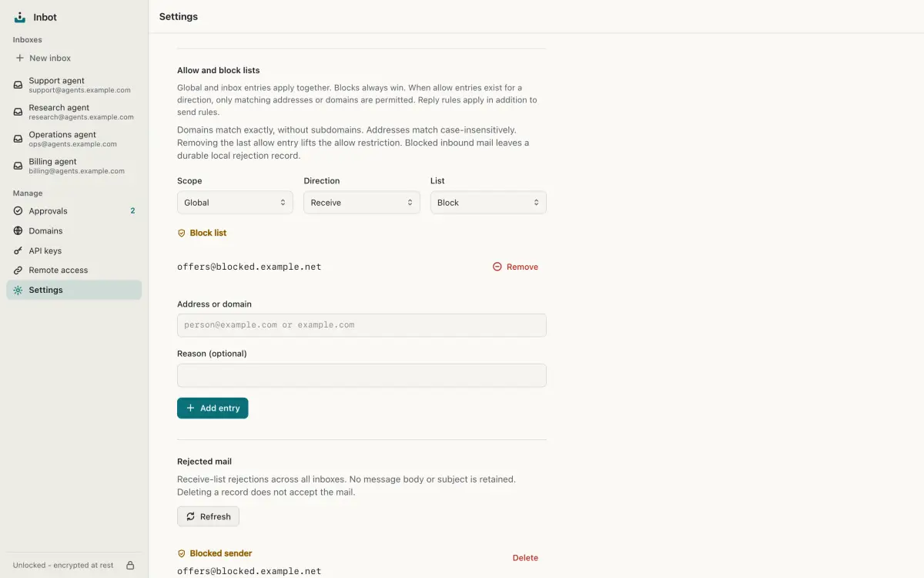Click the Add entry button

click(213, 408)
